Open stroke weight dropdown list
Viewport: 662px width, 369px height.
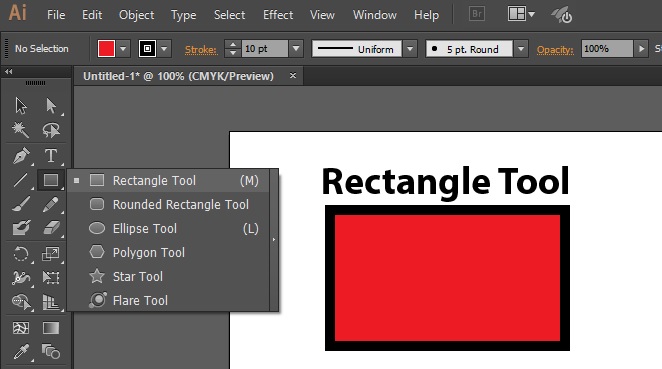(296, 49)
